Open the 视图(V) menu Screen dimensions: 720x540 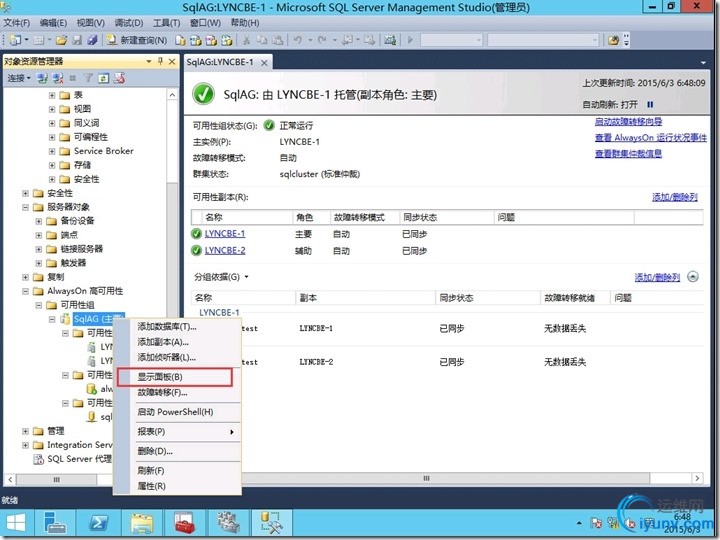click(x=90, y=23)
